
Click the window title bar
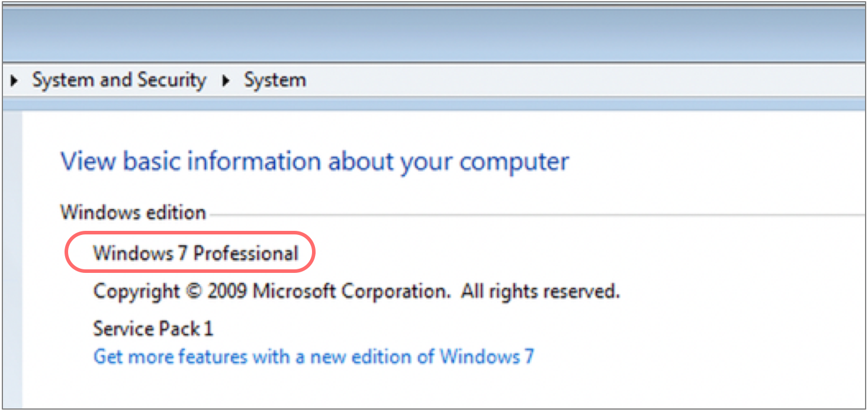point(434,33)
